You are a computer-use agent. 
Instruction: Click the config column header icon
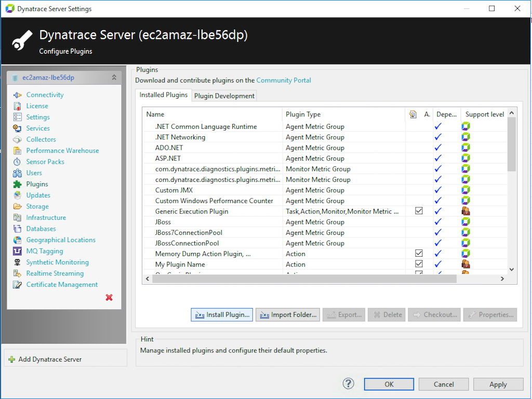click(413, 114)
